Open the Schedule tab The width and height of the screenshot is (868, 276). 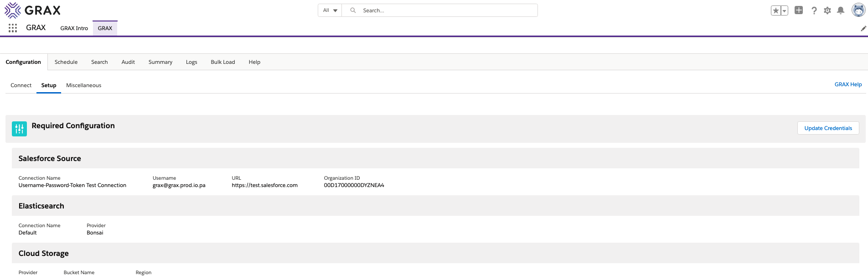(x=66, y=62)
